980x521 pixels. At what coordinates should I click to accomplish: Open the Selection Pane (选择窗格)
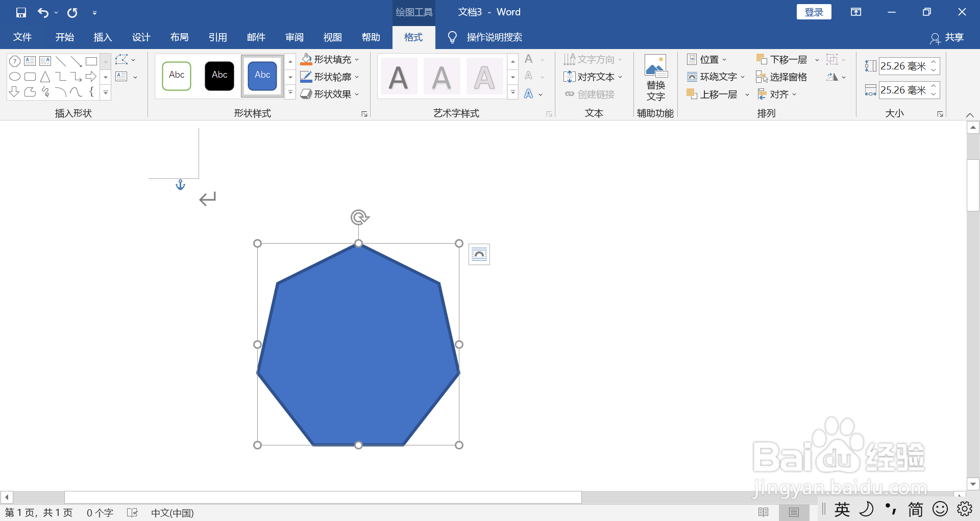tap(782, 77)
